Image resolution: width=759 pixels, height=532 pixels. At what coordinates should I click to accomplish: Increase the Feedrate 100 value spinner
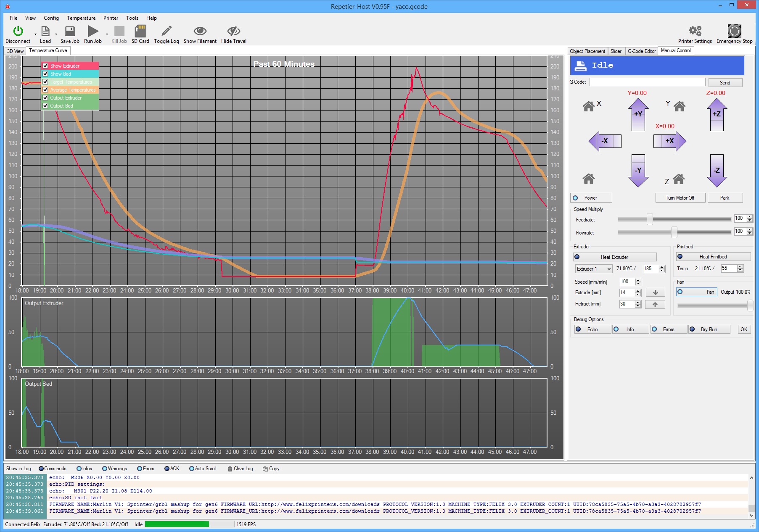tap(750, 216)
